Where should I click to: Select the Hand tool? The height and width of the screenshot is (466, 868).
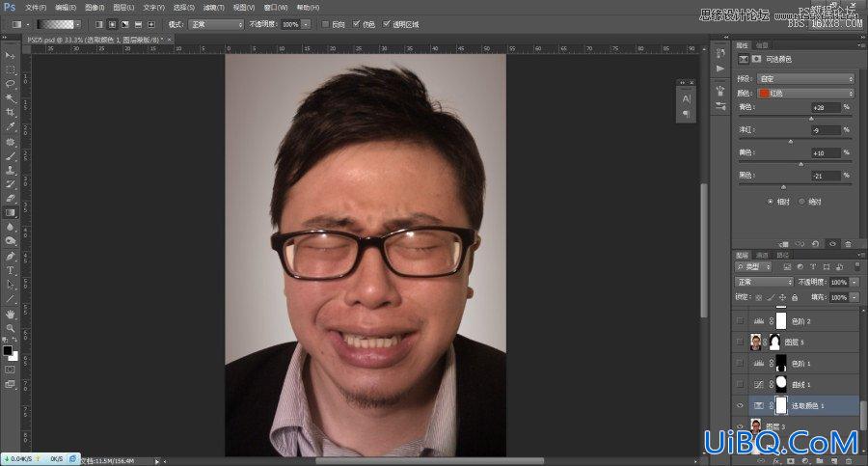pos(10,314)
